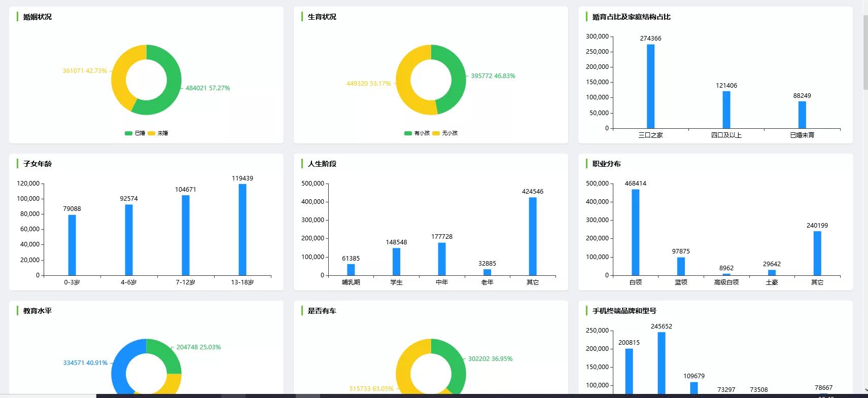Select the 高级白领 bar in 职业分布
868x398 pixels.
[726, 274]
